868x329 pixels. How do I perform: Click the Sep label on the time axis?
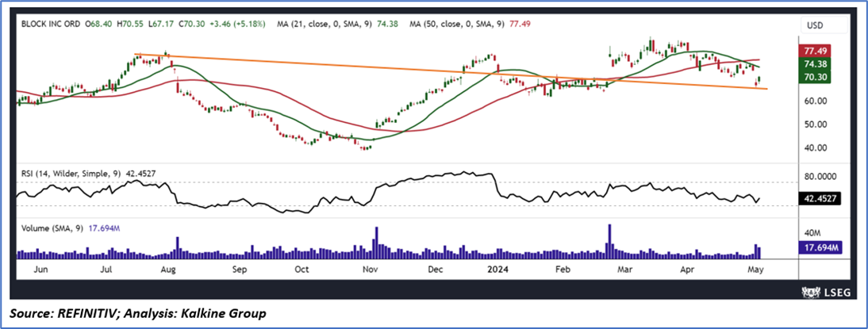239,270
